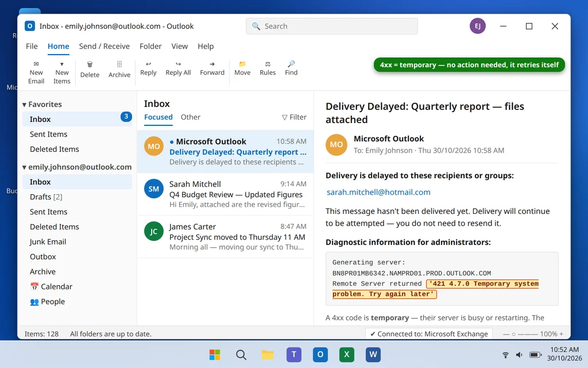This screenshot has width=588, height=368.
Task: Click Items: 128 in status bar
Action: [41, 334]
